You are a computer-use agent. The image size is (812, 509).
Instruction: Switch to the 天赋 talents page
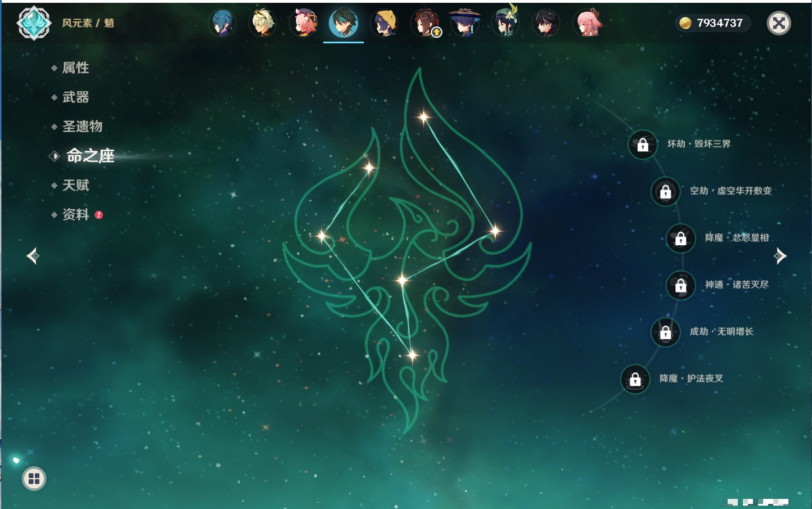pos(75,185)
